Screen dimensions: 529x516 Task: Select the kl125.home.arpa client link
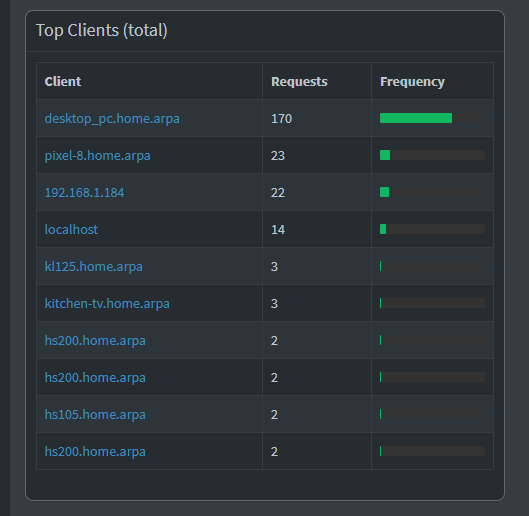(x=93, y=267)
